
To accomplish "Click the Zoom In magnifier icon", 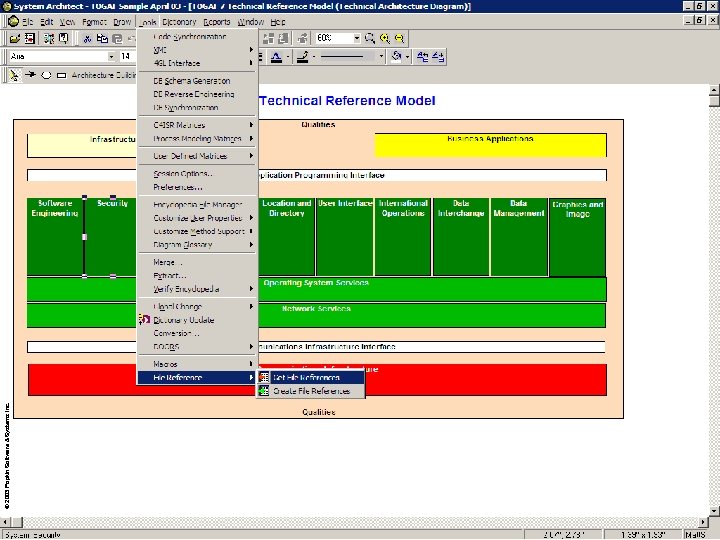I will coord(386,38).
